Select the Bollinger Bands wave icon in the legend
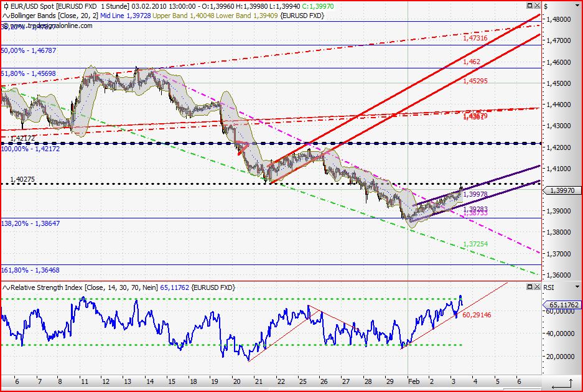Screen dimensions: 583x392 pyautogui.click(x=5, y=16)
